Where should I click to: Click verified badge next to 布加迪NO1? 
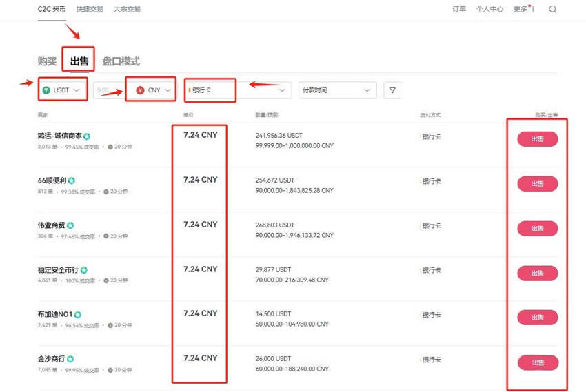click(x=78, y=315)
